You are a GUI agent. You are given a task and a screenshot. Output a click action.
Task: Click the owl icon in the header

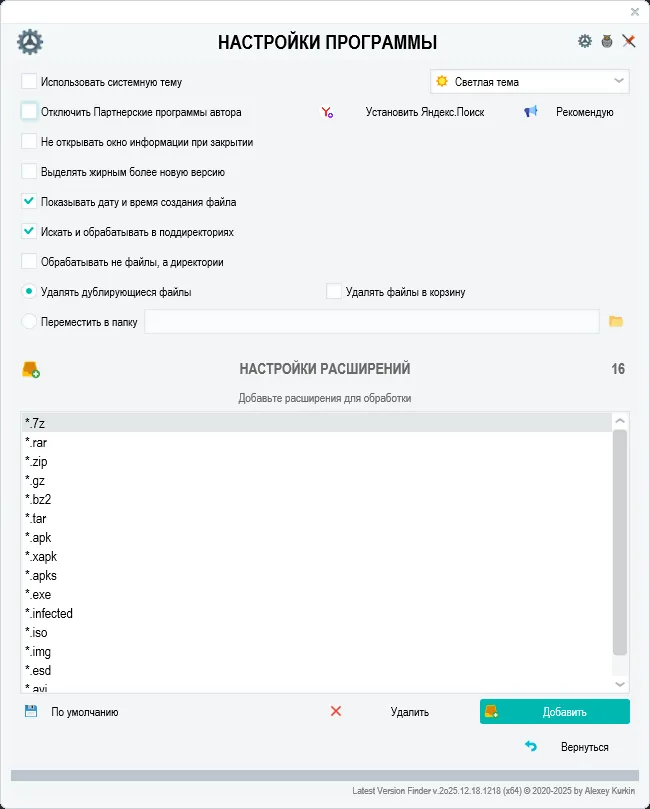tap(607, 41)
